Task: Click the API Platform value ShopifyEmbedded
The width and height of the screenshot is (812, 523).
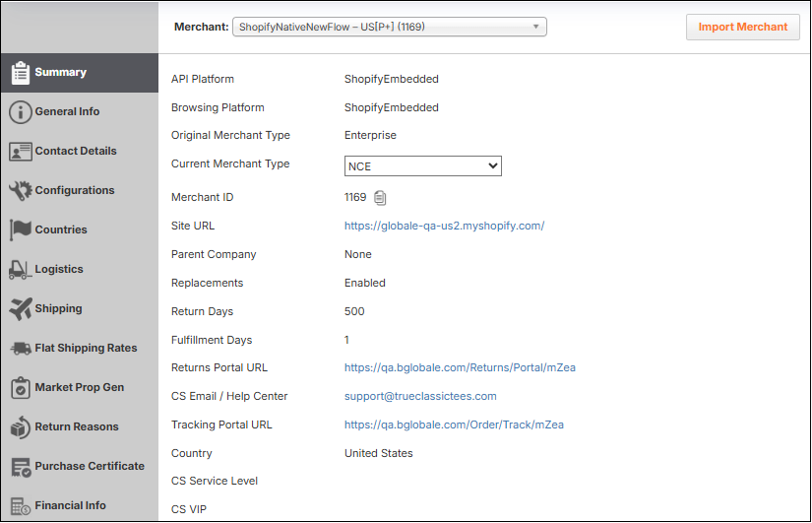Action: 392,80
